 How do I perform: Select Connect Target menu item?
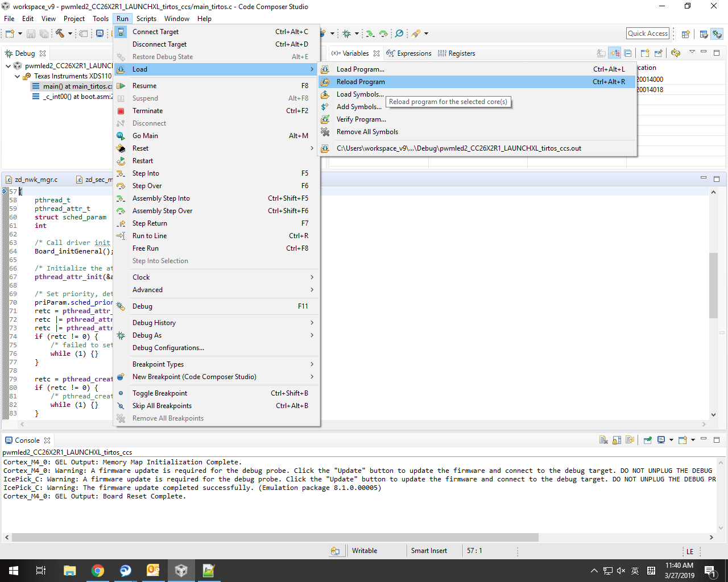217,32
